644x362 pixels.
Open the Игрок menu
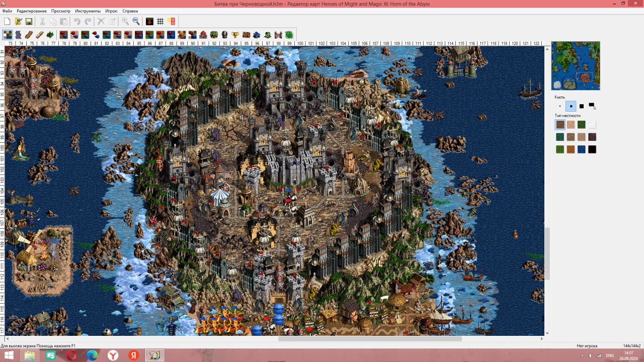pos(112,11)
